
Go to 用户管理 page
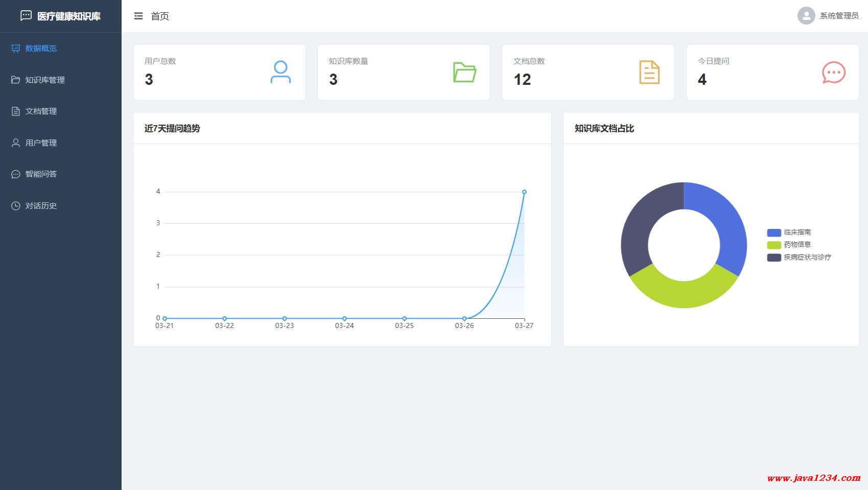tap(41, 143)
